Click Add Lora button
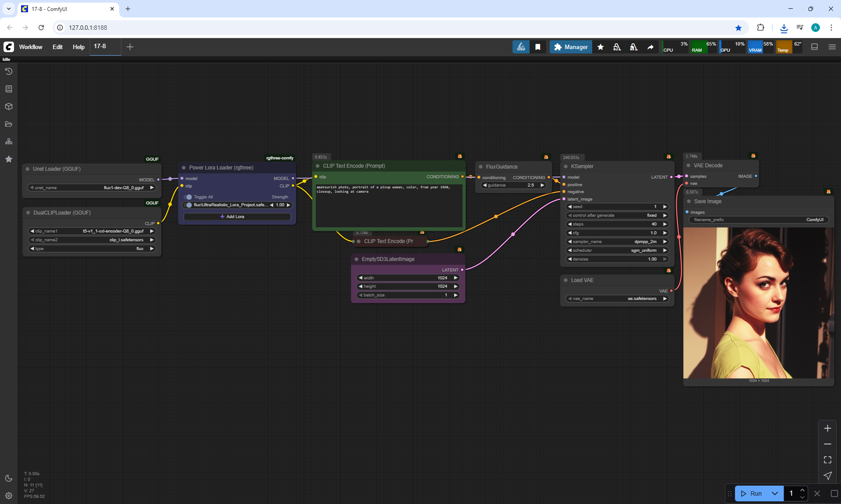The width and height of the screenshot is (841, 504). (237, 217)
